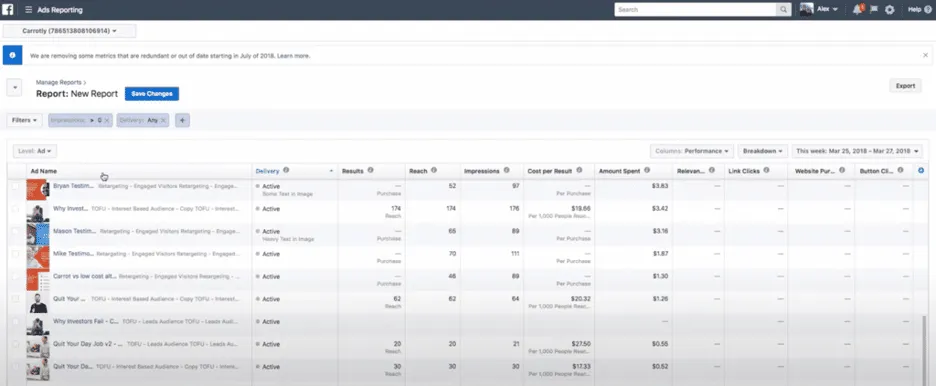Open the Bryan Testimonial ad thumbnail
Viewport: 936px width, 386px height.
click(x=38, y=190)
